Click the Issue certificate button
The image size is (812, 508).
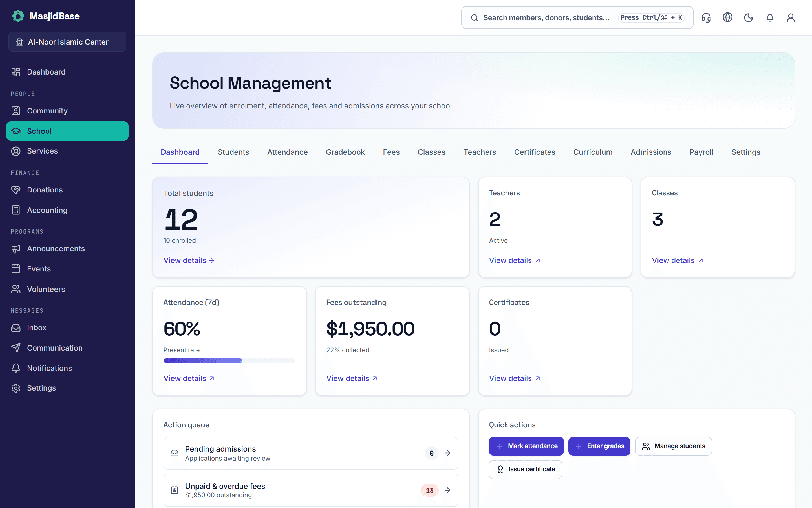point(526,469)
